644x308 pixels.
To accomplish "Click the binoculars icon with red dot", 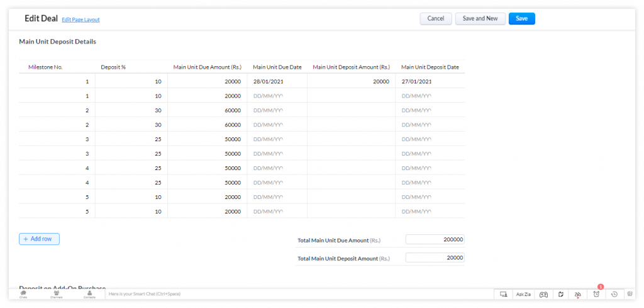I will tap(578, 294).
